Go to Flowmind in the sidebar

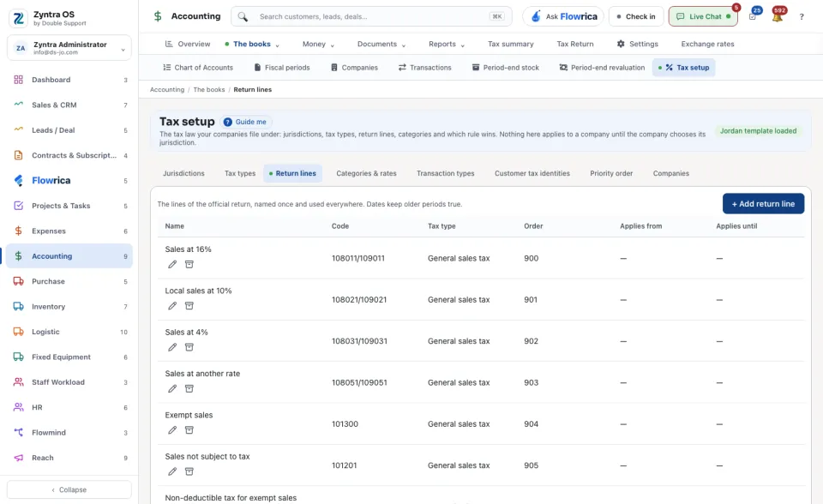pos(69,433)
